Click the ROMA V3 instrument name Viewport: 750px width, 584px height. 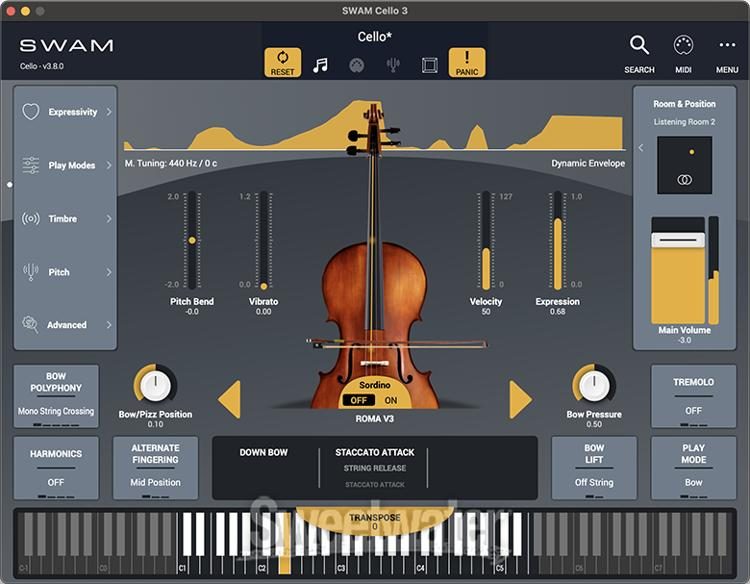375,419
